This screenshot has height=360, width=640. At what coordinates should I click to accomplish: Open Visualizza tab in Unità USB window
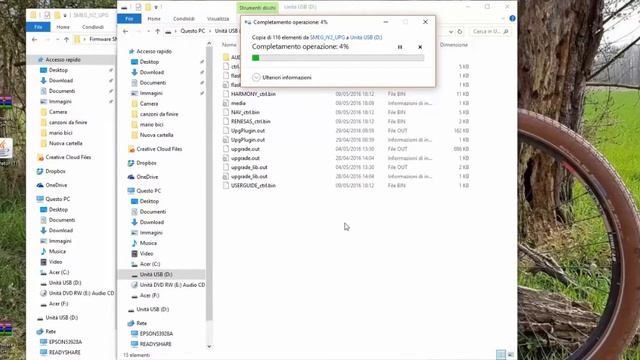coord(218,19)
